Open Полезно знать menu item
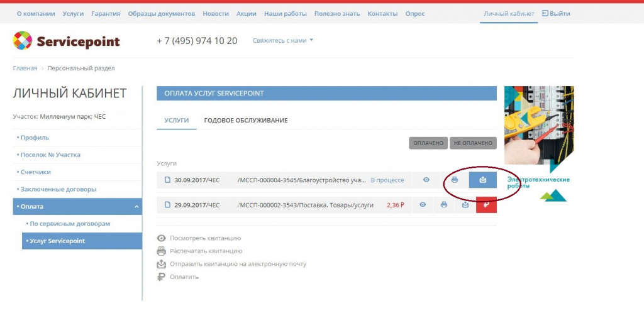Screen dimensions: 644x323 [x=337, y=14]
